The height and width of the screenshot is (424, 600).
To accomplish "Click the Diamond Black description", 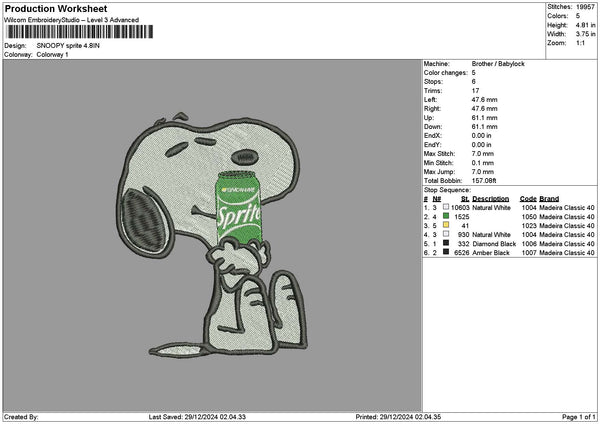I will click(x=494, y=244).
